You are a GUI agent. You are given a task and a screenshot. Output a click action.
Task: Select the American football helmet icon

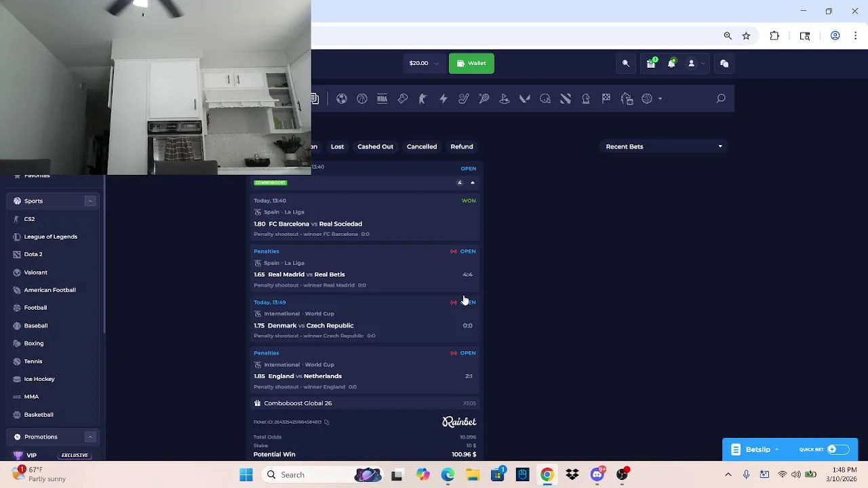[545, 99]
